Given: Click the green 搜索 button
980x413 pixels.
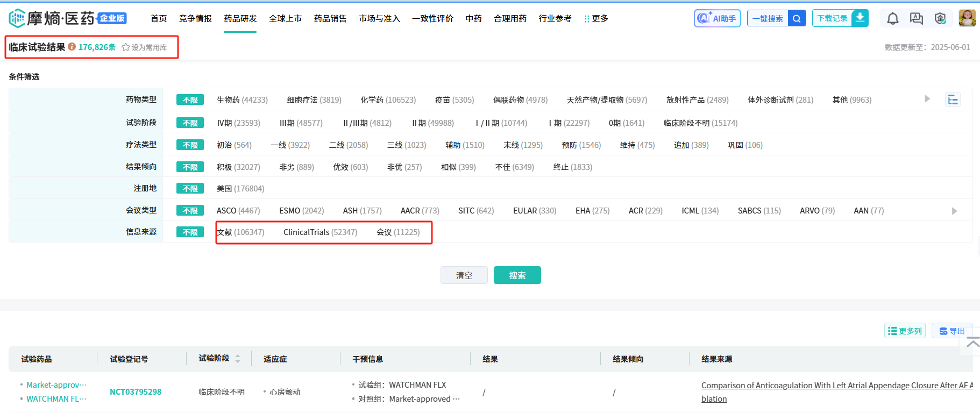Looking at the screenshot, I should tap(517, 275).
